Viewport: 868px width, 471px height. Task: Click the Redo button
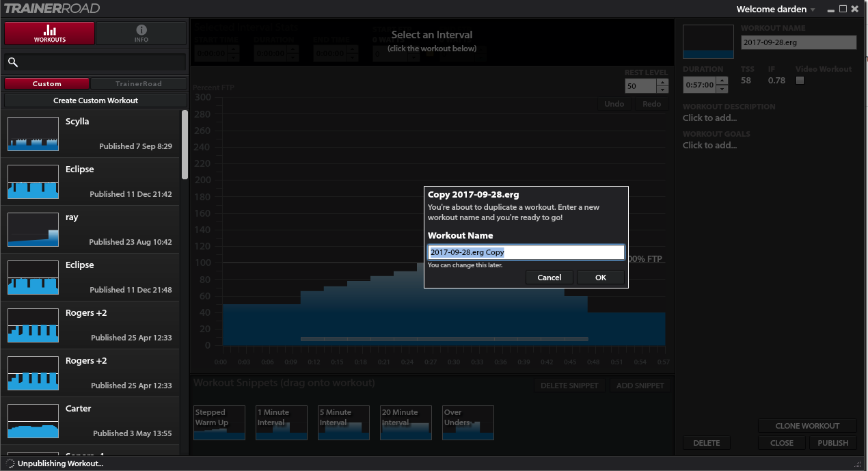coord(651,104)
